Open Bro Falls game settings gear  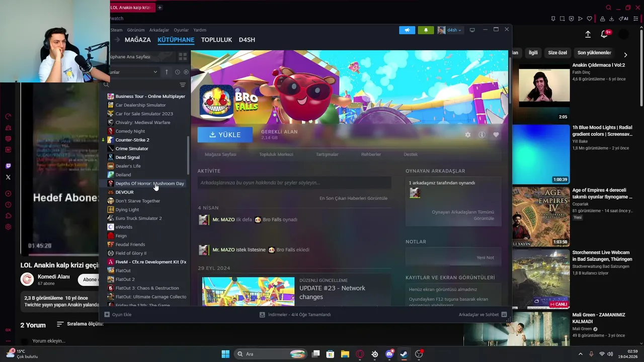[x=468, y=135]
